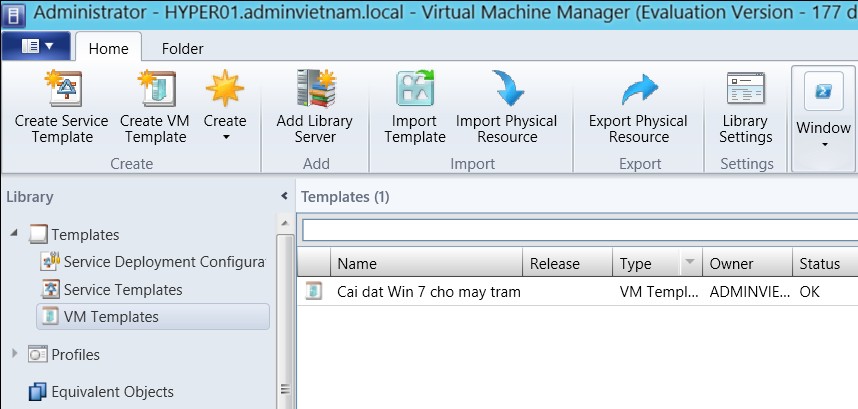Click the VM Templates tree icon

pos(50,316)
